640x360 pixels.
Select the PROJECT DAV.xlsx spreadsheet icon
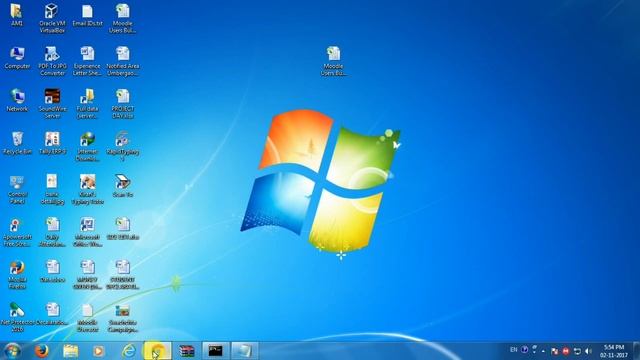122,104
